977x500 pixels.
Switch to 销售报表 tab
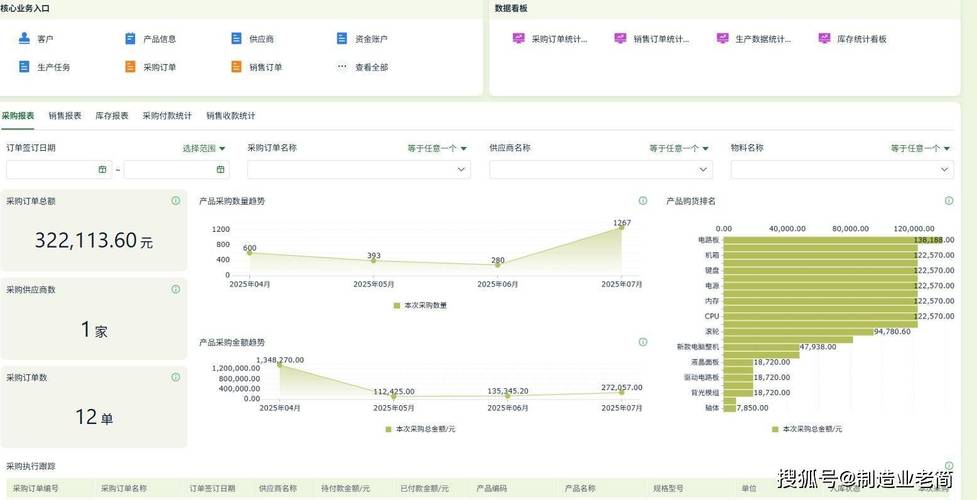click(x=65, y=115)
